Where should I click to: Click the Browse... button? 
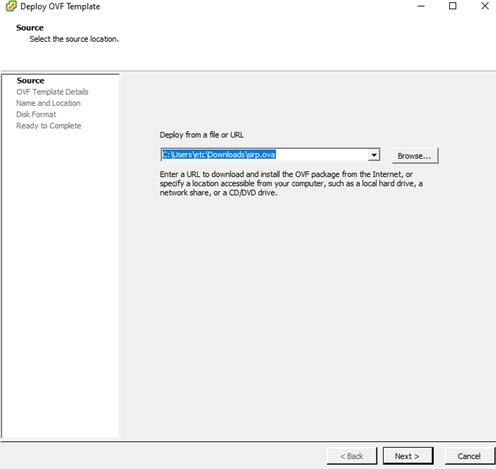click(x=415, y=156)
